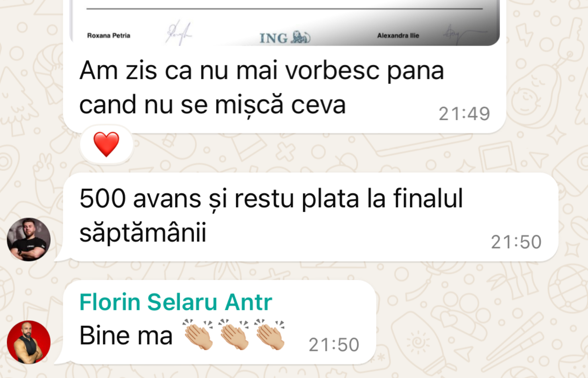Select the 'Bine ma' message text
The image size is (588, 378).
point(126,335)
